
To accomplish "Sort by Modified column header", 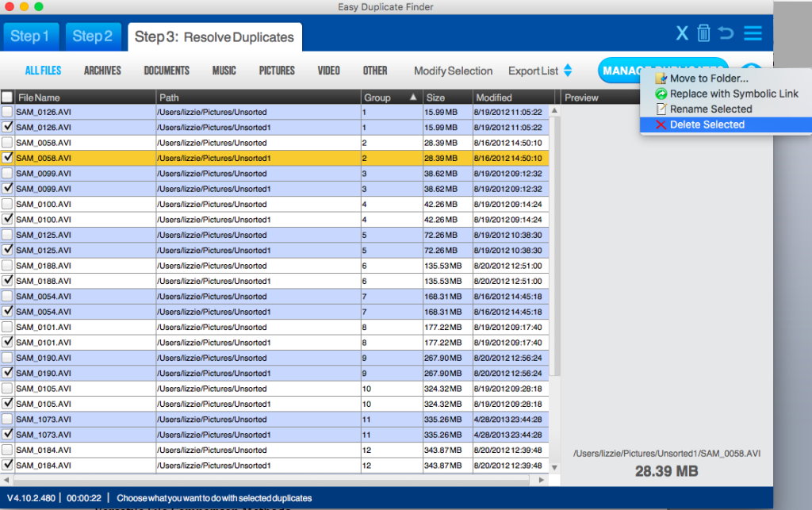I will click(x=513, y=98).
